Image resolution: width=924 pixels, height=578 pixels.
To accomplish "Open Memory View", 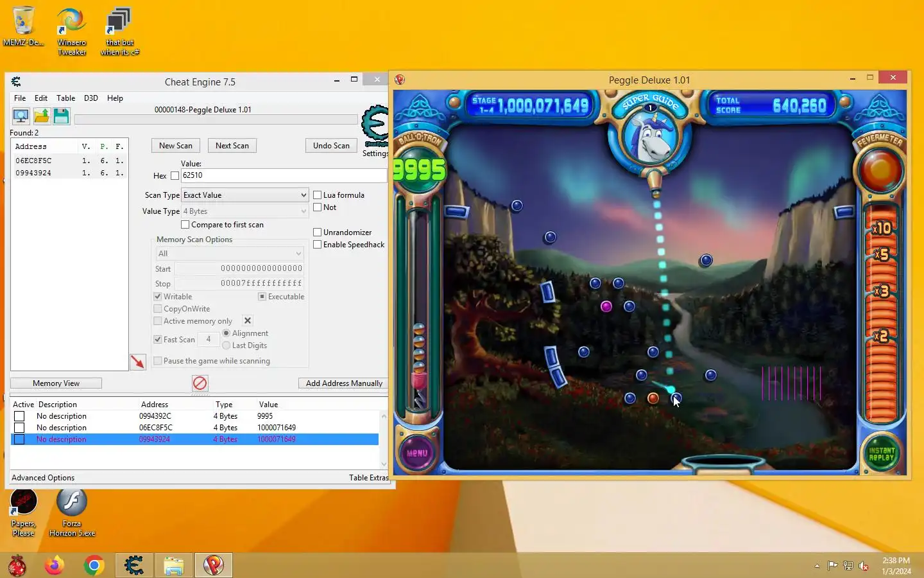I will 56,383.
